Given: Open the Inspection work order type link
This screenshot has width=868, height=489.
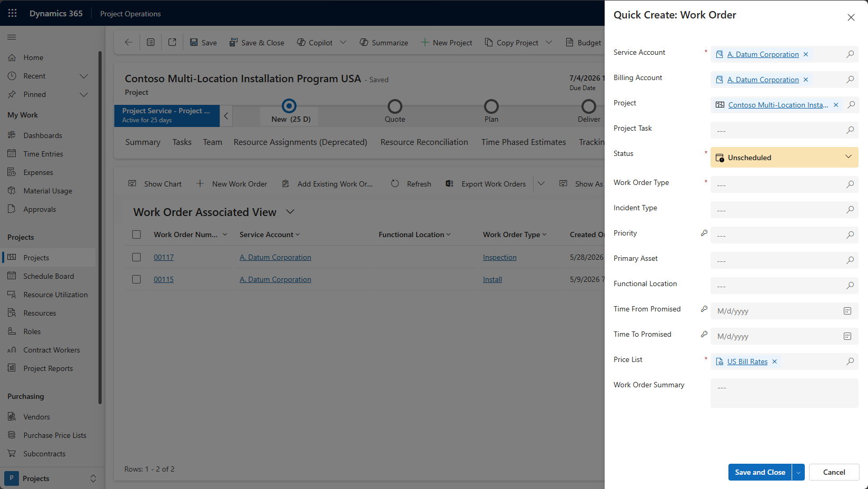Looking at the screenshot, I should [x=500, y=257].
